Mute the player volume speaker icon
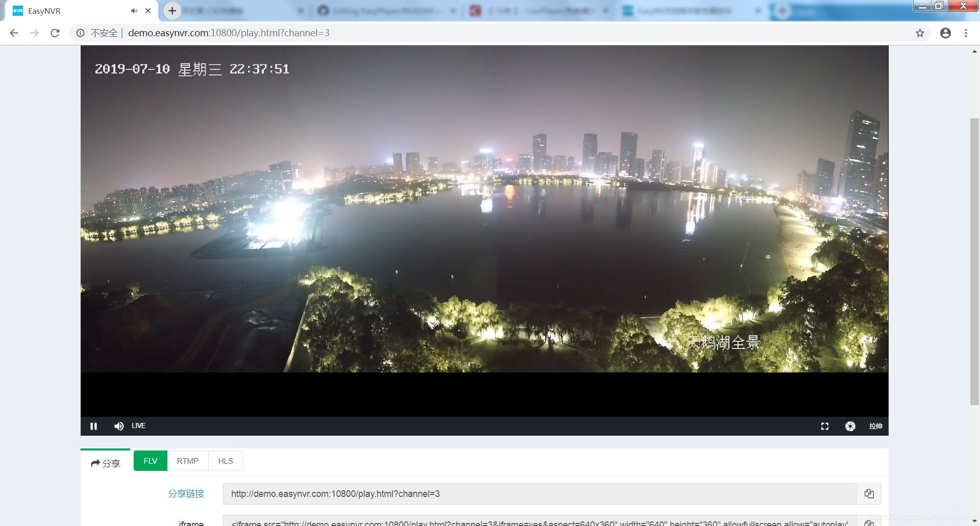980x526 pixels. (x=119, y=426)
